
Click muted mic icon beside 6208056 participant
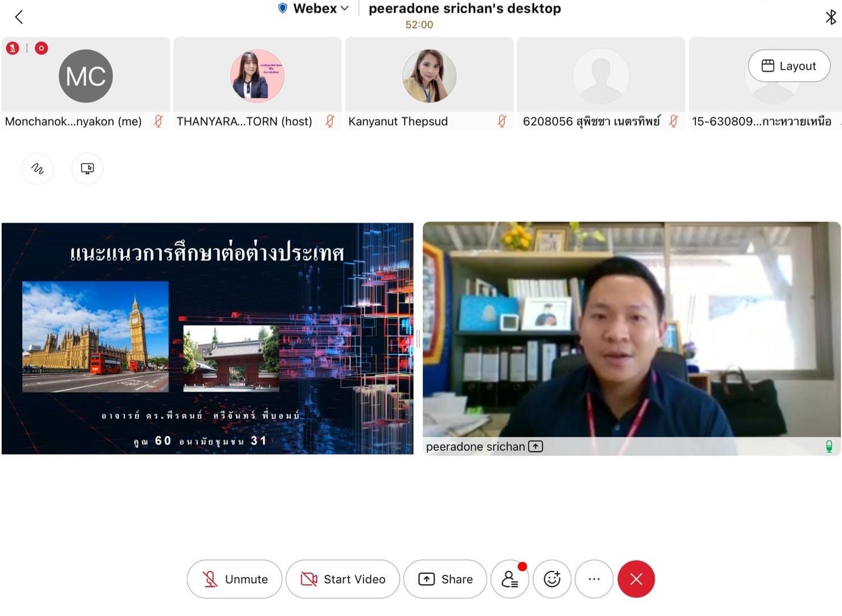673,121
